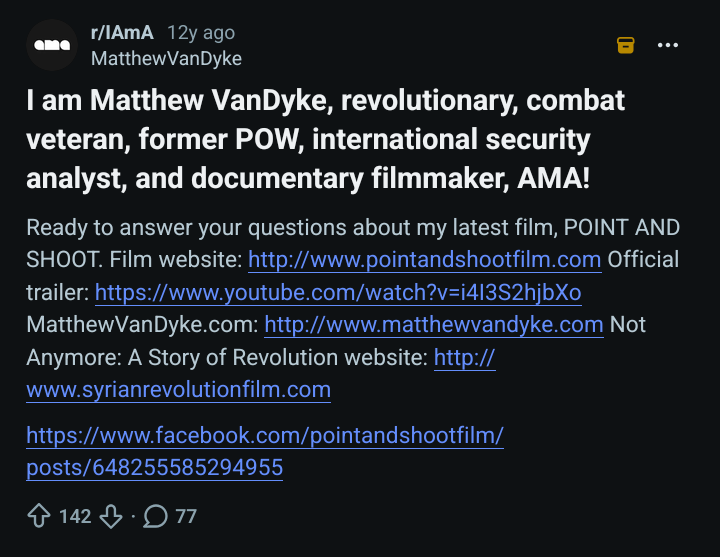Click the posts/648255585294955 link text
The width and height of the screenshot is (720, 557).
[154, 468]
